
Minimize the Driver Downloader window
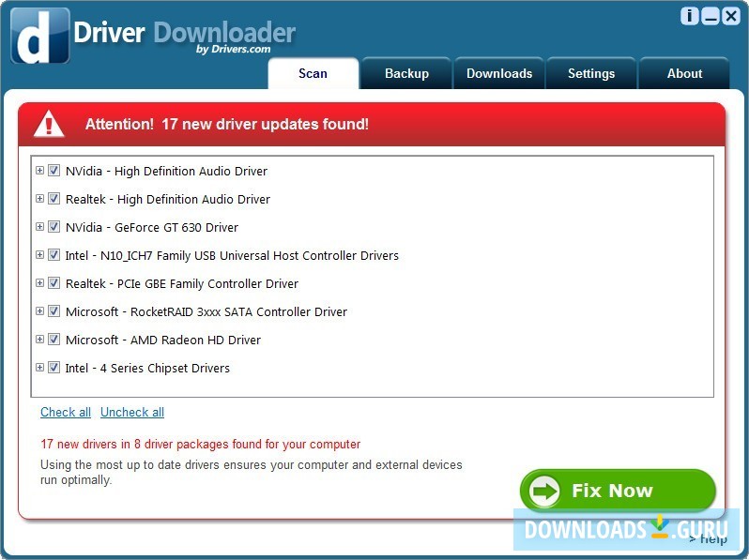pos(711,16)
